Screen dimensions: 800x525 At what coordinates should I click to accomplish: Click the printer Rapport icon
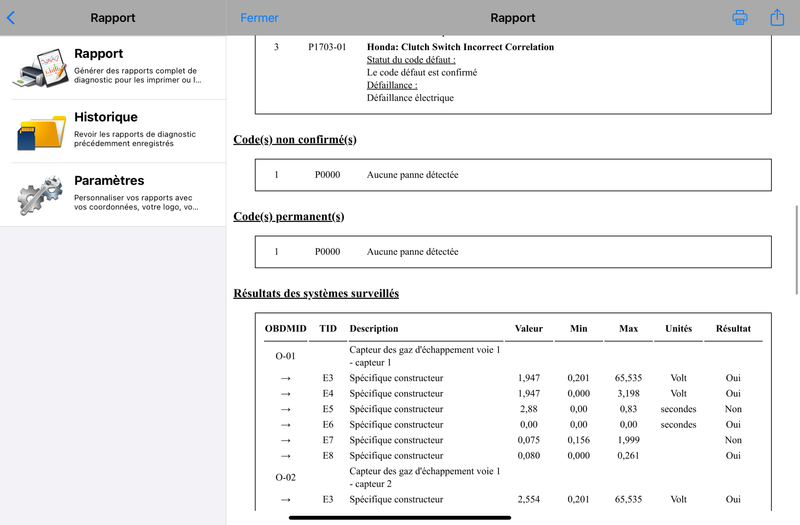tap(41, 67)
